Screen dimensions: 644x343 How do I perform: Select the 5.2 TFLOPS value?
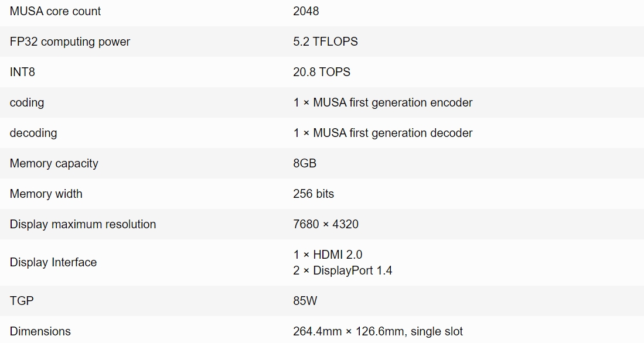point(325,42)
